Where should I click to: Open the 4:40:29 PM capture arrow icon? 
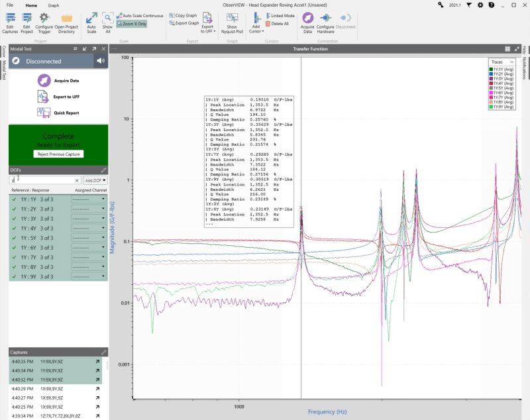coord(97,389)
